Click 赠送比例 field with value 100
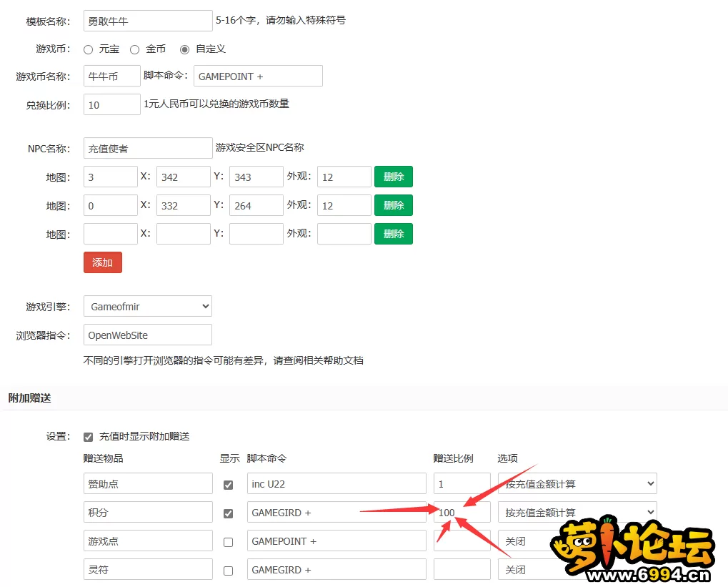This screenshot has height=587, width=728. click(x=462, y=512)
